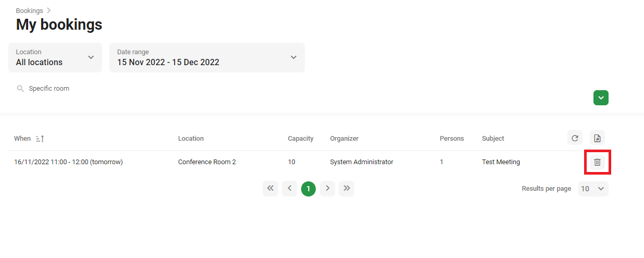Jump to the last page
644x258 pixels.
(x=346, y=189)
